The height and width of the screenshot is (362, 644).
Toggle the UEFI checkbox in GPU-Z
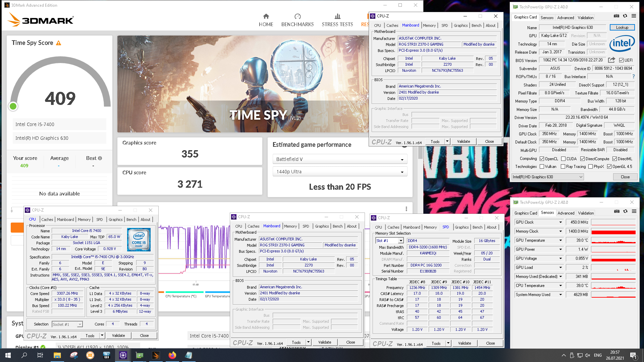coord(621,60)
